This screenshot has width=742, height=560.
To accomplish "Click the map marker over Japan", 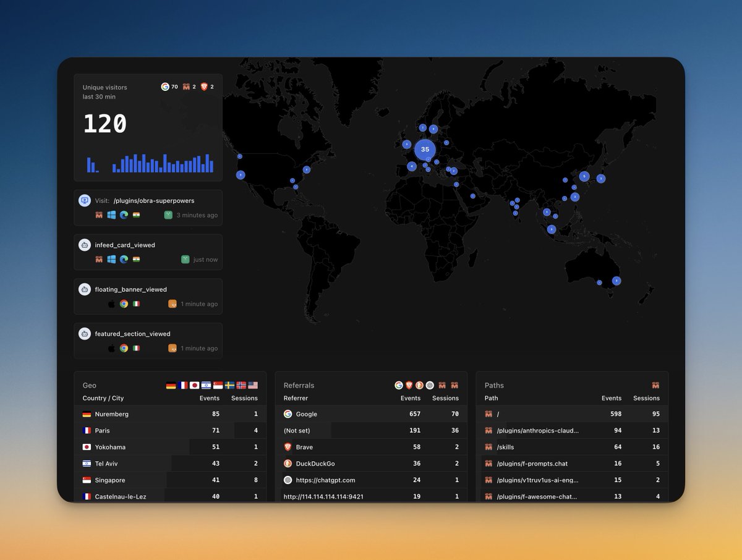I will coord(600,179).
